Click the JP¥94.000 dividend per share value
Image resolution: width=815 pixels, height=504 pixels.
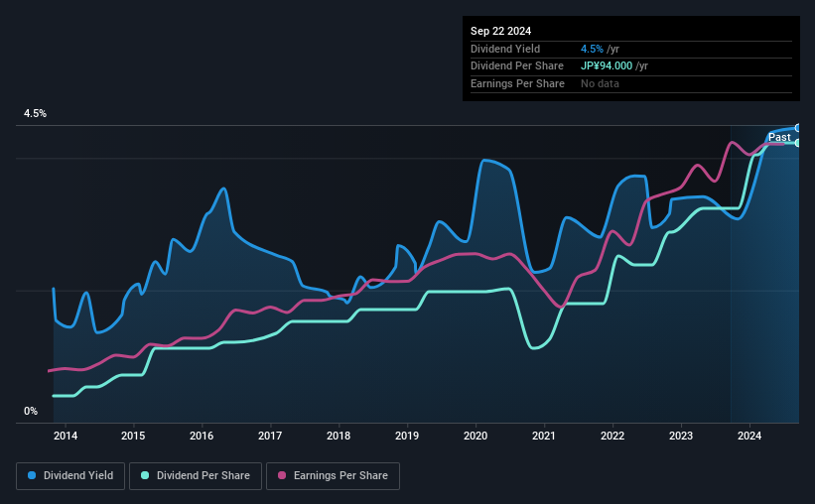(607, 66)
